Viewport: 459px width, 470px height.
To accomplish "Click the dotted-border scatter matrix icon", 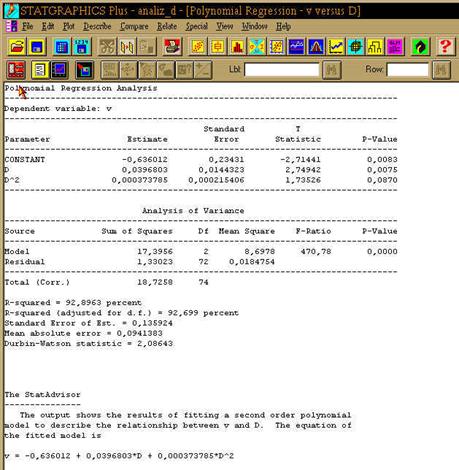I will tap(277, 47).
